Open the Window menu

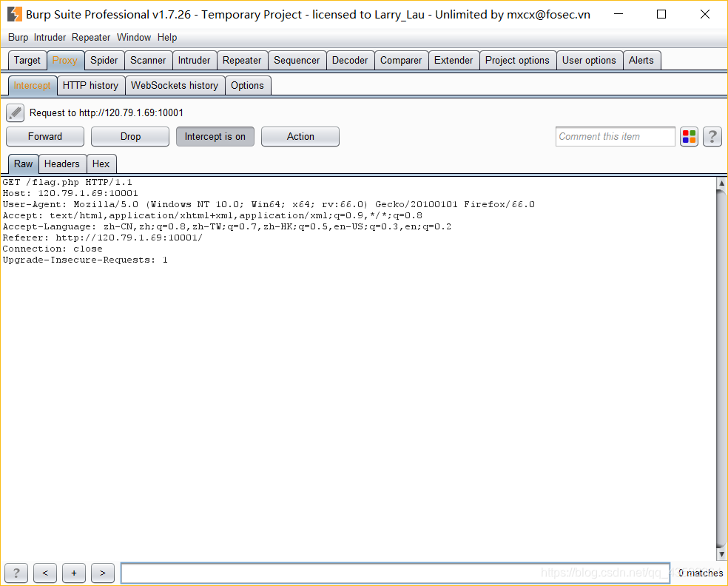(134, 37)
